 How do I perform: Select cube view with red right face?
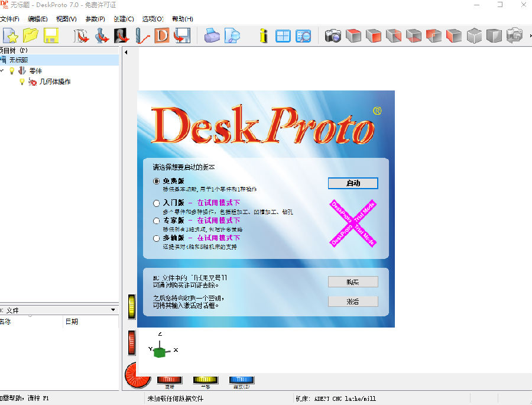click(x=394, y=35)
